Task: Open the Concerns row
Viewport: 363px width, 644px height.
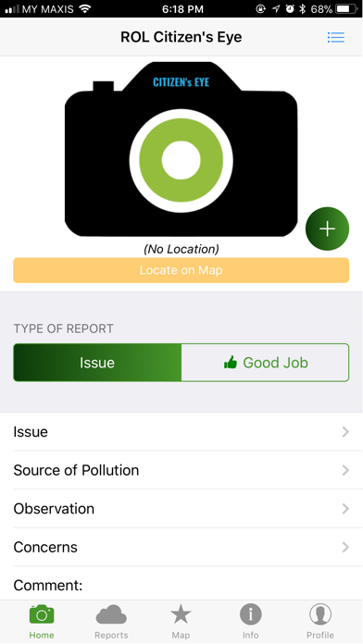Action: click(181, 547)
